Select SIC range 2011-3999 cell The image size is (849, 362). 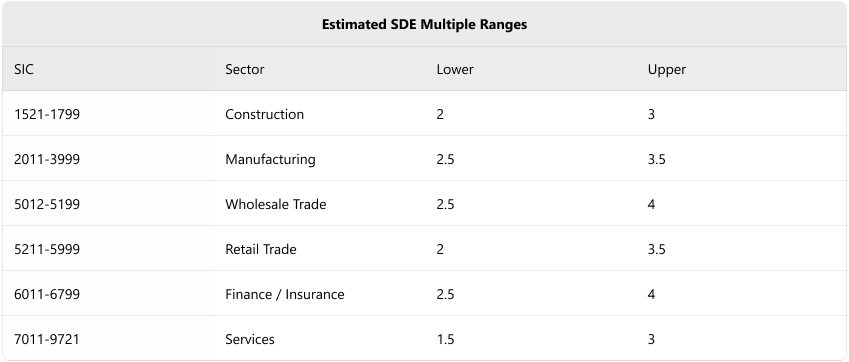tap(47, 159)
